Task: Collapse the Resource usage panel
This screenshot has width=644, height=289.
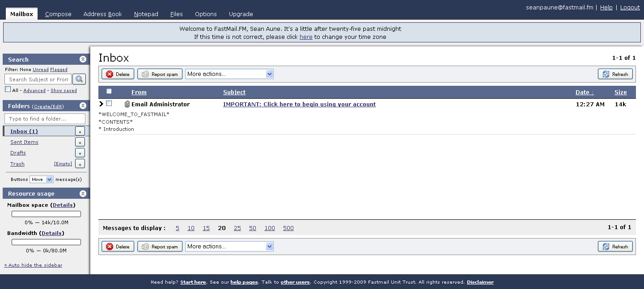Action: click(x=83, y=193)
